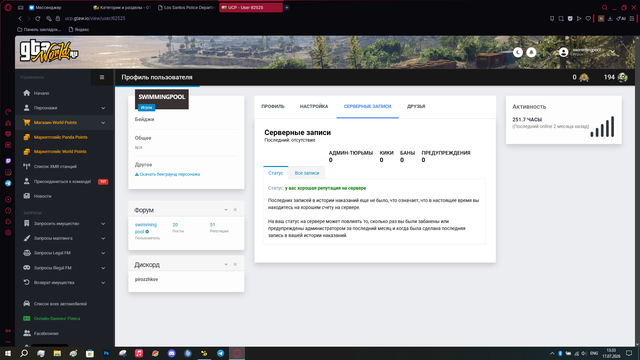Viewport: 640px width, 360px height.
Task: Expand Запросы маппинга chevron
Action: pos(103,238)
